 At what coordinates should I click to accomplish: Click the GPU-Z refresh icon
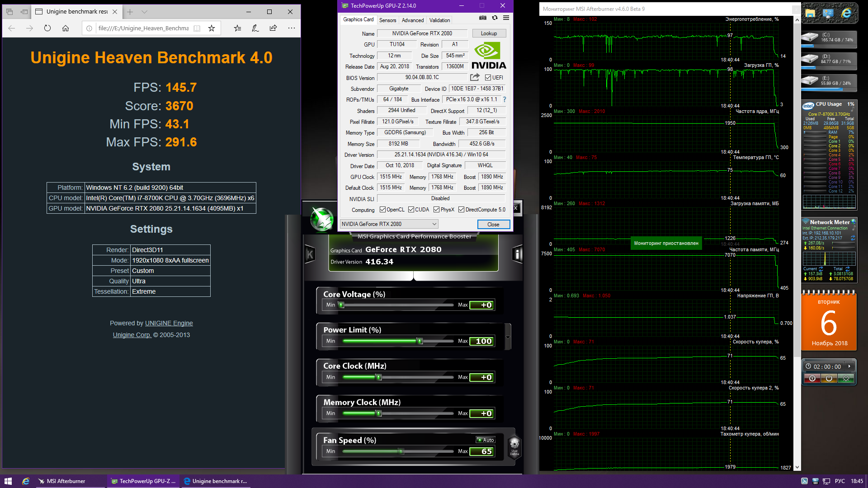(495, 18)
